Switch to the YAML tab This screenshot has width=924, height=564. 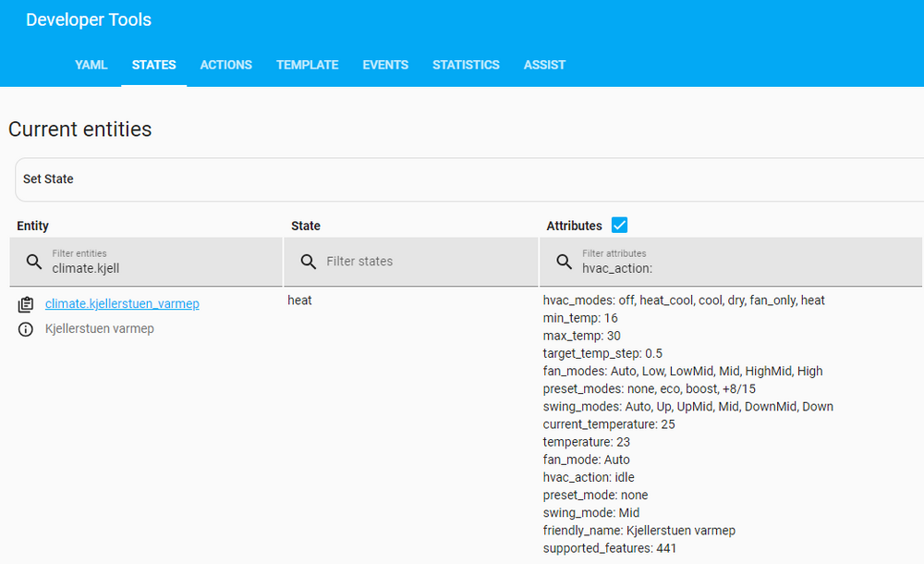[91, 65]
